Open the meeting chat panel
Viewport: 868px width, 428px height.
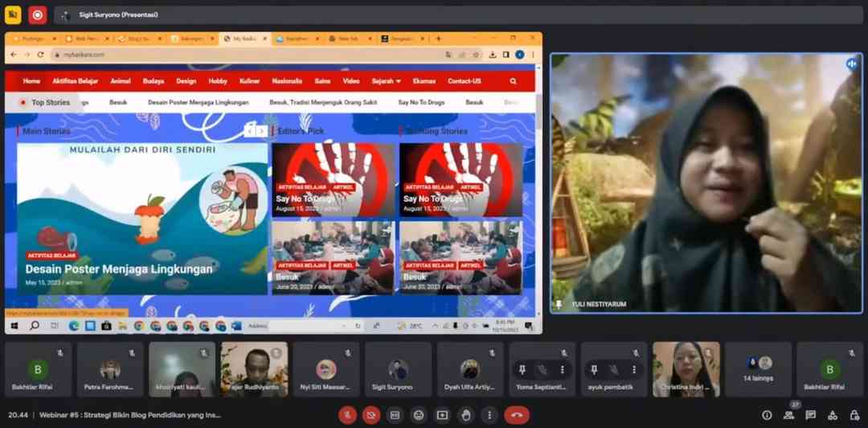point(810,415)
